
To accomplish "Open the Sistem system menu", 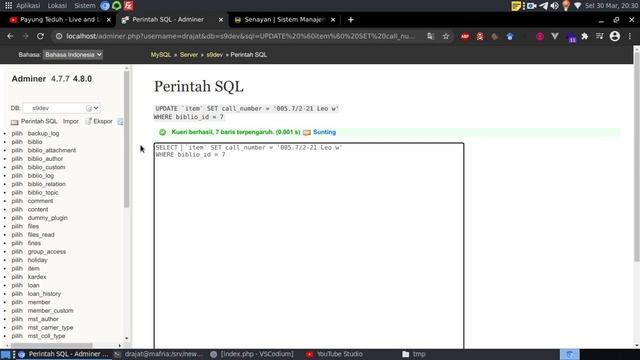I will tap(84, 5).
